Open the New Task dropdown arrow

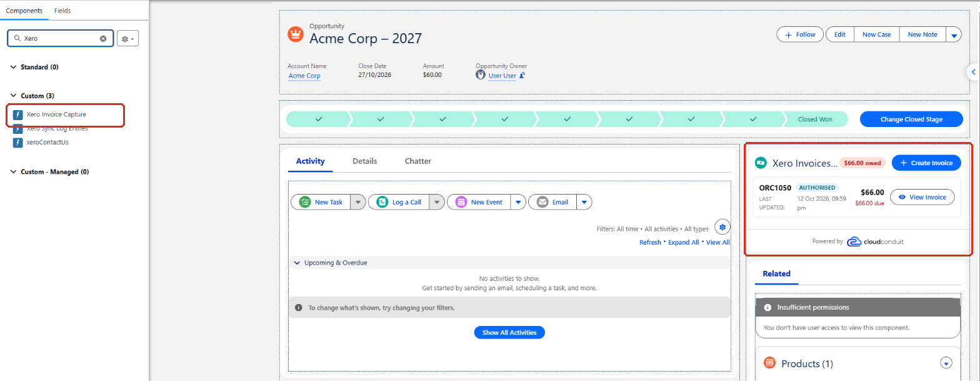click(357, 202)
